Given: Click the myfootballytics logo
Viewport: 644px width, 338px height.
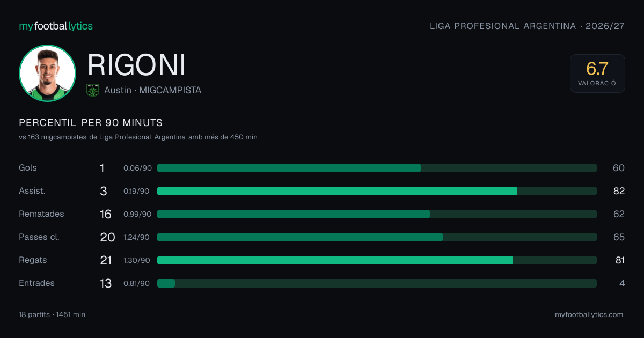Looking at the screenshot, I should 56,26.
